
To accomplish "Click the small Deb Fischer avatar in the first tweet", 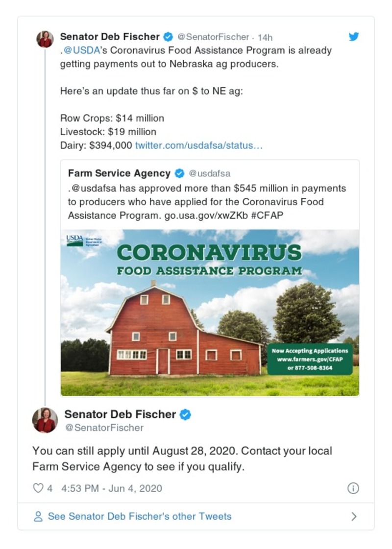I will pos(45,39).
